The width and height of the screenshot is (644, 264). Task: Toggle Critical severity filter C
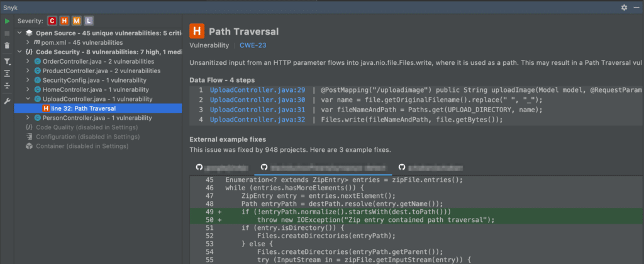point(52,21)
